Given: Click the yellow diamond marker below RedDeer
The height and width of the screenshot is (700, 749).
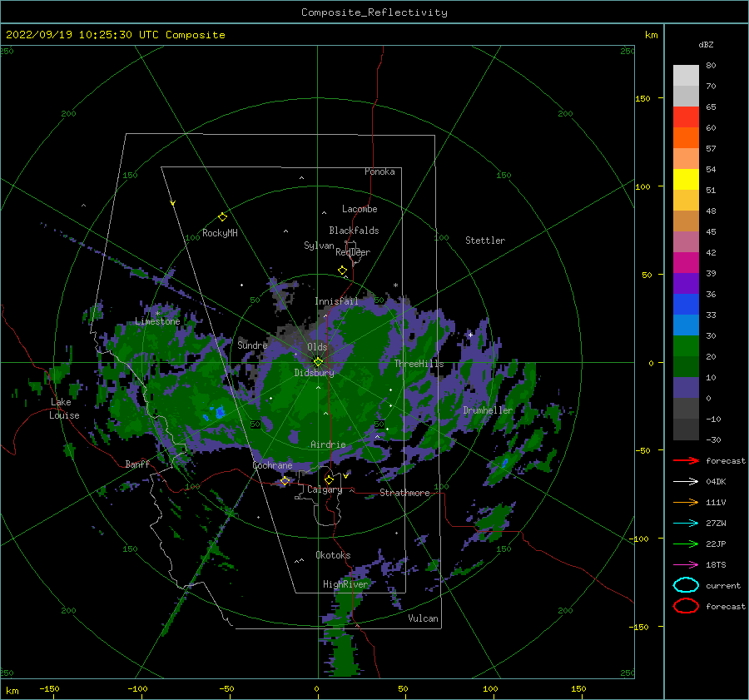Looking at the screenshot, I should point(342,271).
